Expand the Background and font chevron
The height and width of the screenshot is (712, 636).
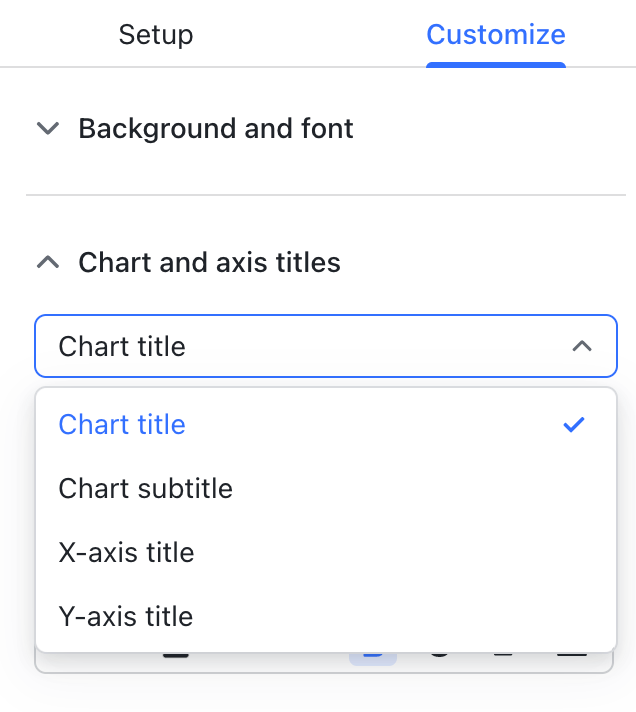point(48,129)
